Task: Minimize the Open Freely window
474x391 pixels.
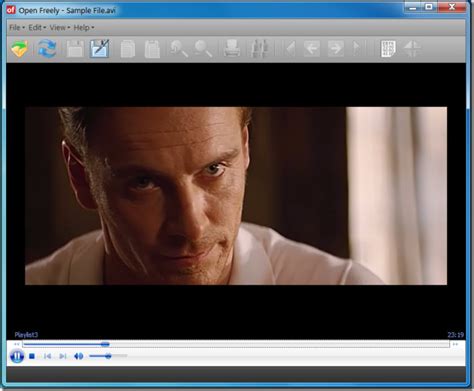Action: (413, 7)
